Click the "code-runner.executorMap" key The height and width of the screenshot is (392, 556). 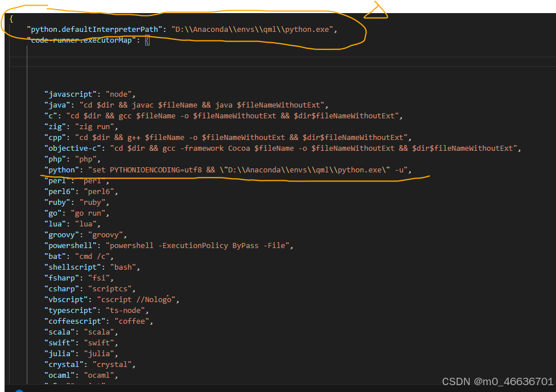[81, 40]
